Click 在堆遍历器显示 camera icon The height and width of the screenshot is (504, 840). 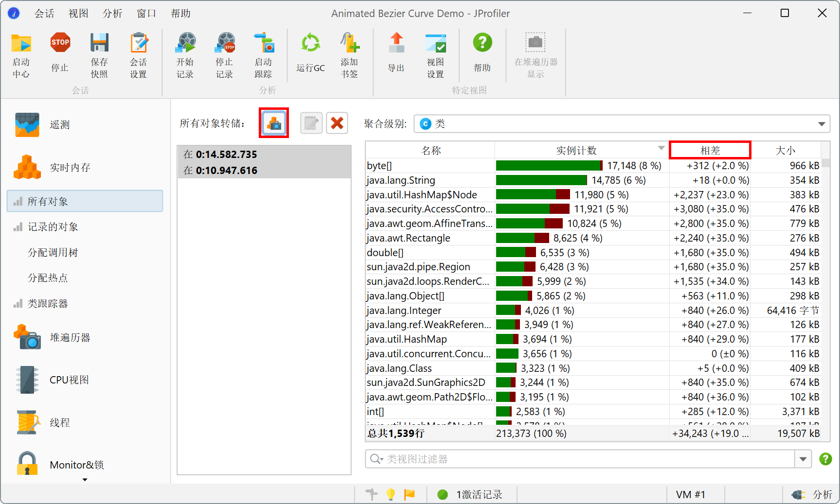pos(536,43)
